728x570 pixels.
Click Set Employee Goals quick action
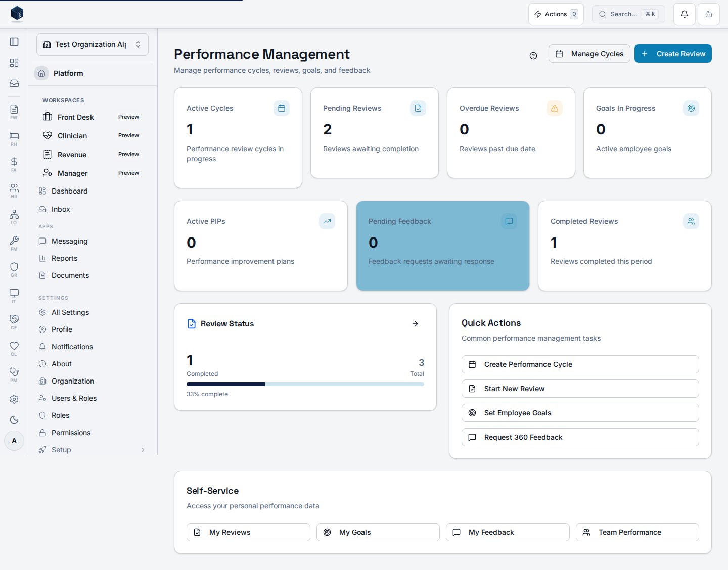580,413
